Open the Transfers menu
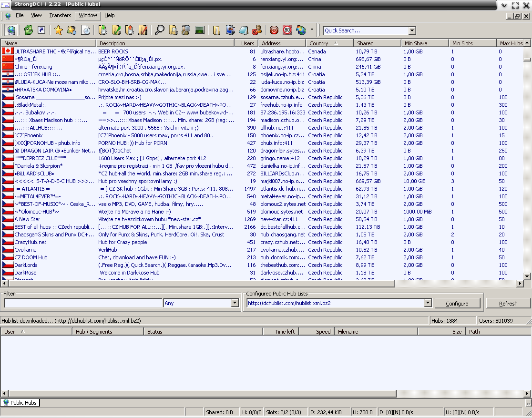The image size is (532, 418). pos(60,15)
